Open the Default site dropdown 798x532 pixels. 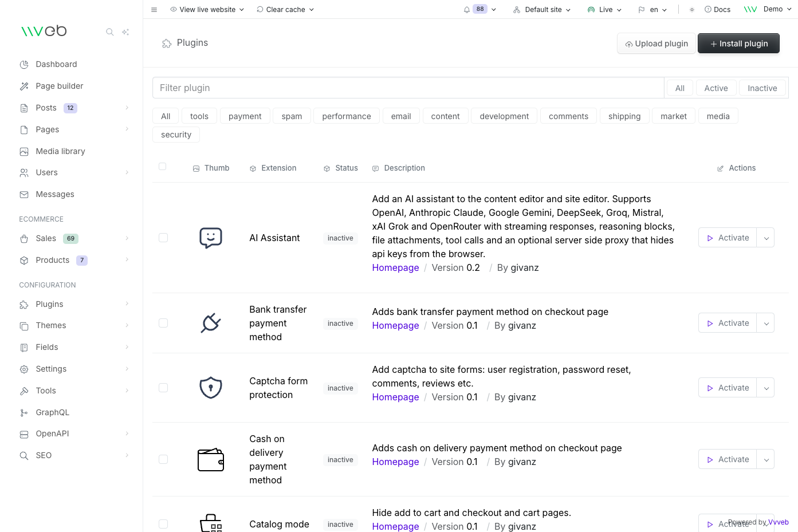(x=542, y=10)
